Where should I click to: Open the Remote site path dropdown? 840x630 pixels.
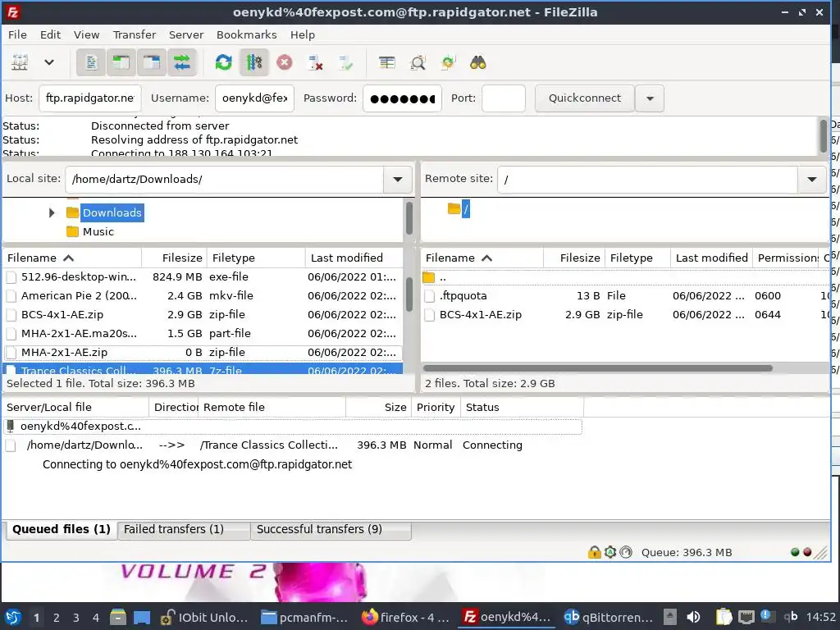coord(812,179)
